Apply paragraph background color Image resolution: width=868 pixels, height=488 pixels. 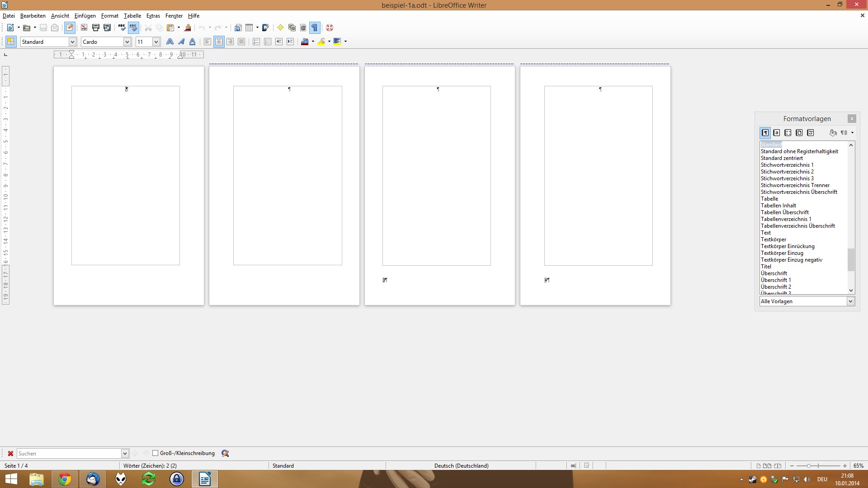pyautogui.click(x=337, y=42)
